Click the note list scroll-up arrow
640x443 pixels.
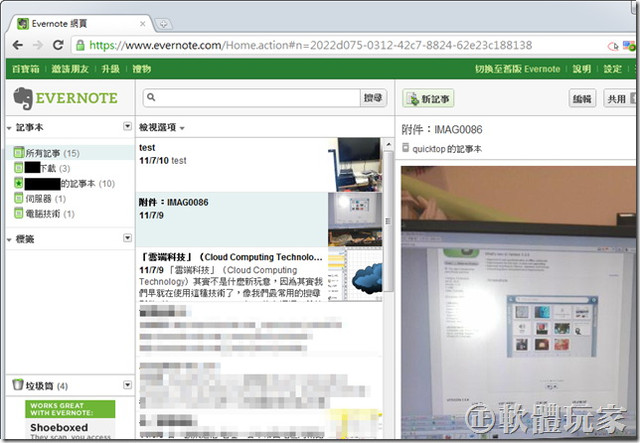tap(389, 145)
